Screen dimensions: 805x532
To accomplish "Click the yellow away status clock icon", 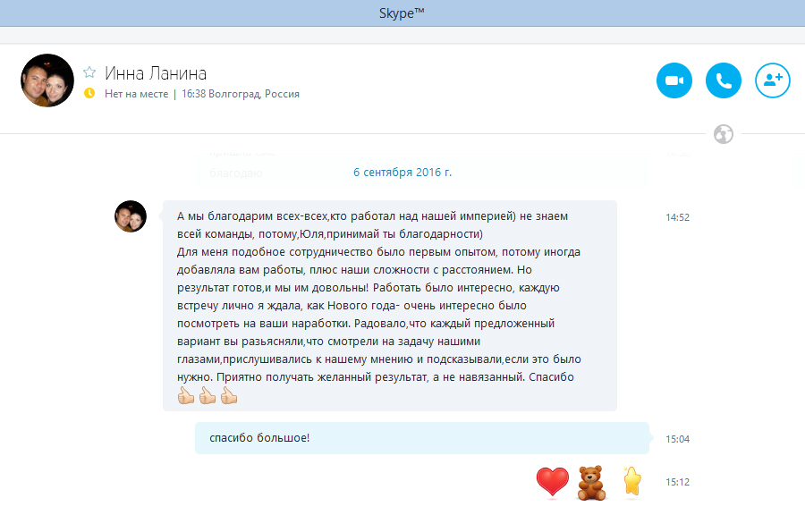I will [89, 93].
